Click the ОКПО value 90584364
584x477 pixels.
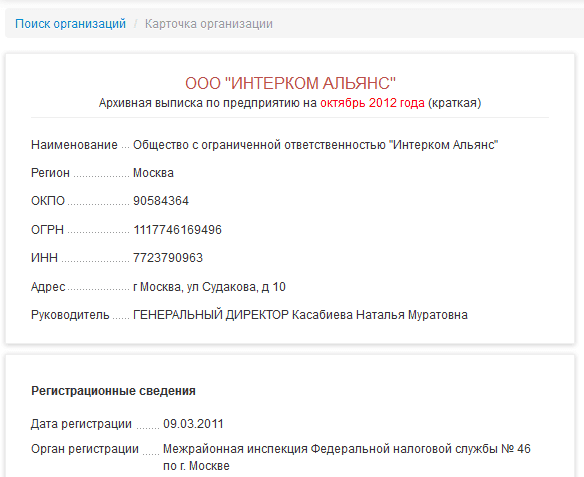(161, 201)
